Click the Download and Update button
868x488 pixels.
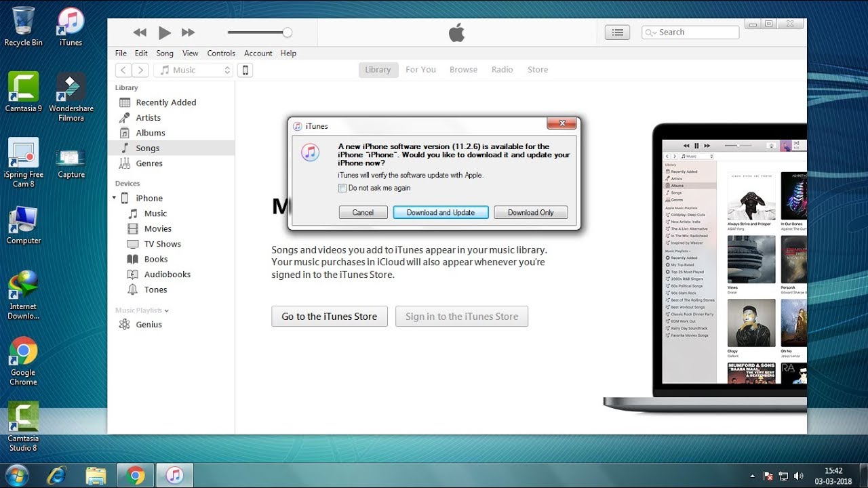coord(441,212)
